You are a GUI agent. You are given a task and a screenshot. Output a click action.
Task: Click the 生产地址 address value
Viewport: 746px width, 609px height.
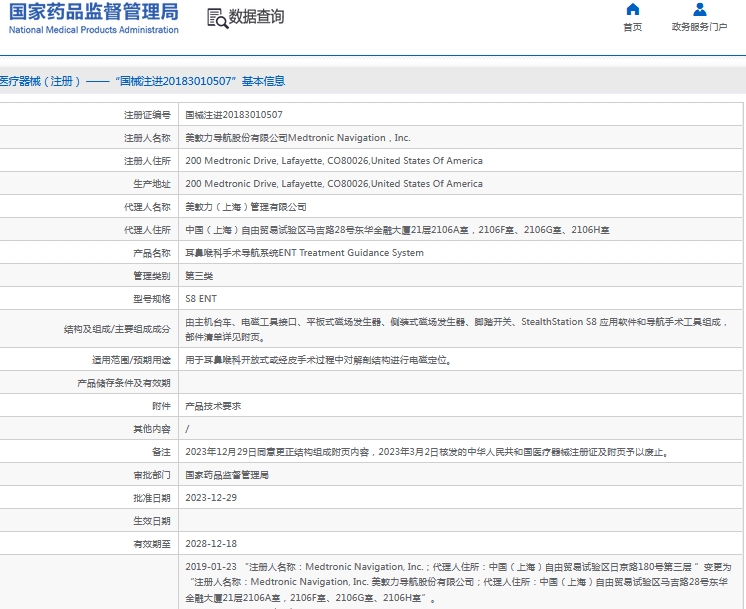click(334, 184)
